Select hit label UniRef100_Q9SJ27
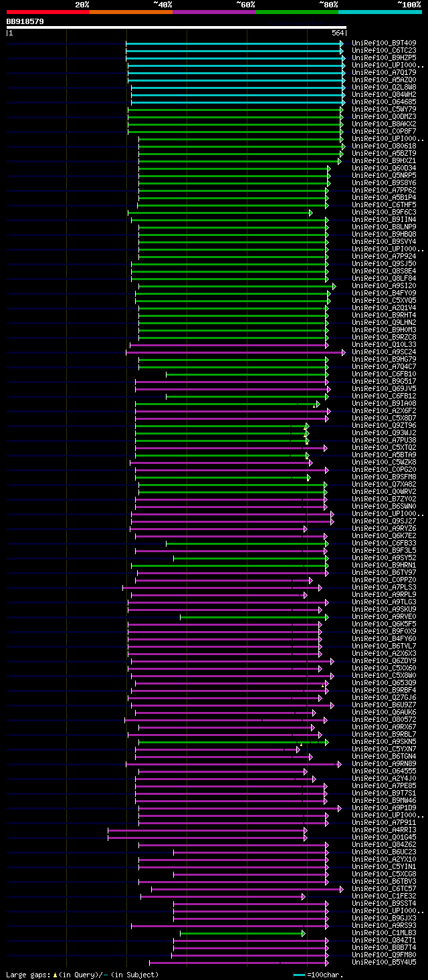The width and height of the screenshot is (428, 980). pos(384,521)
